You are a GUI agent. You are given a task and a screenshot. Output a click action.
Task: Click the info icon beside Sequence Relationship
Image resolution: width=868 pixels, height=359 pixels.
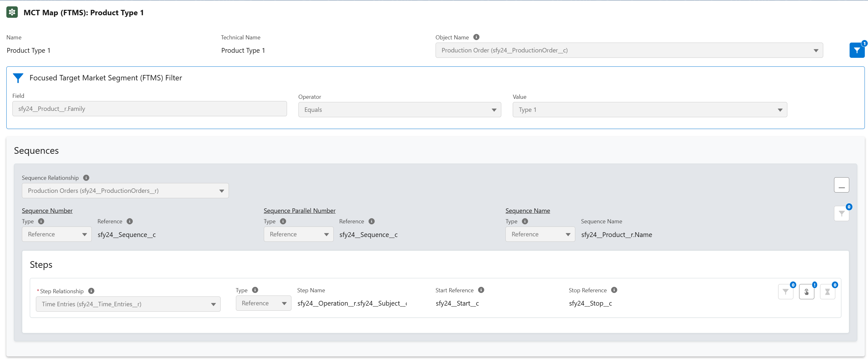[x=86, y=178]
